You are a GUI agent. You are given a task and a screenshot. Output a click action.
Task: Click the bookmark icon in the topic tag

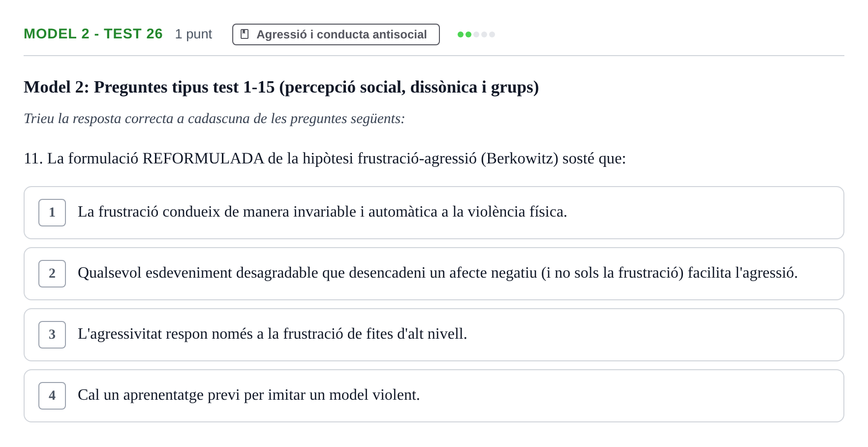244,34
